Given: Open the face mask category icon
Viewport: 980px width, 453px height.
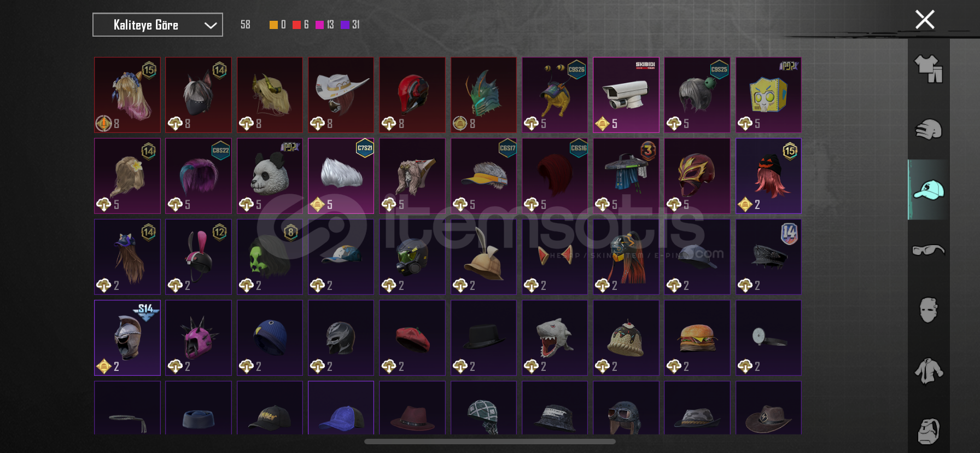Looking at the screenshot, I should tap(929, 310).
